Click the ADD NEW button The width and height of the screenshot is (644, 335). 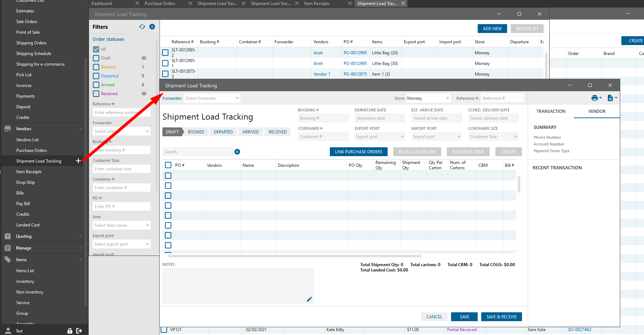tap(492, 29)
